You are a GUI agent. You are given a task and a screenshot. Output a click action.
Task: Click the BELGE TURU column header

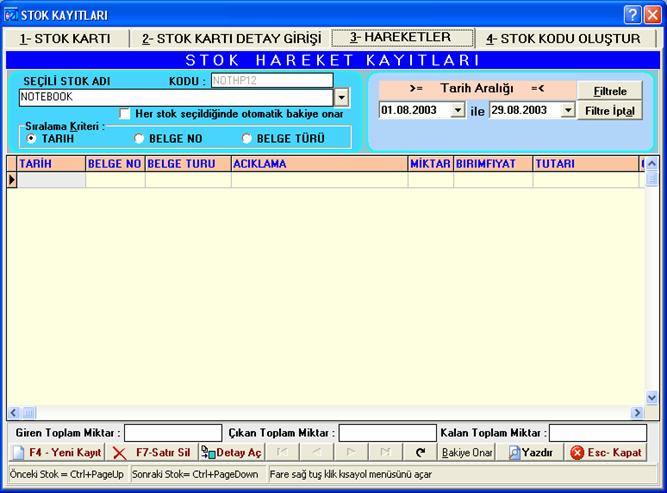pyautogui.click(x=188, y=164)
